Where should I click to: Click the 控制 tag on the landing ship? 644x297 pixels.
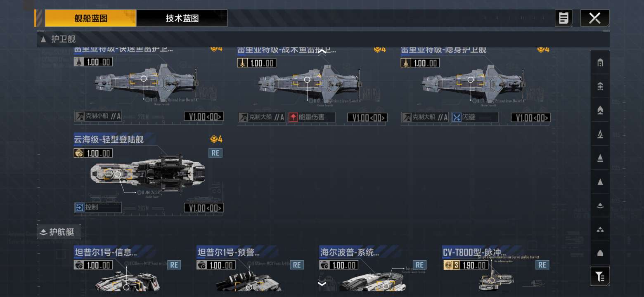coord(98,207)
